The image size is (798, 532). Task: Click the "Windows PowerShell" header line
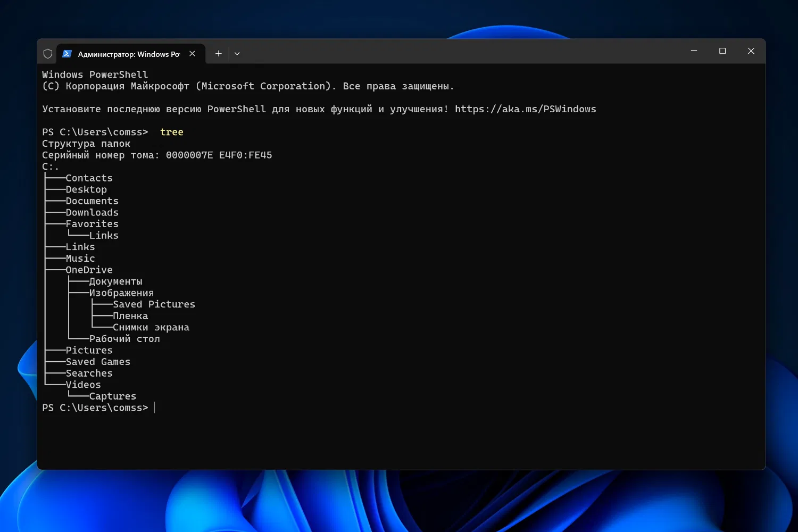pyautogui.click(x=95, y=74)
